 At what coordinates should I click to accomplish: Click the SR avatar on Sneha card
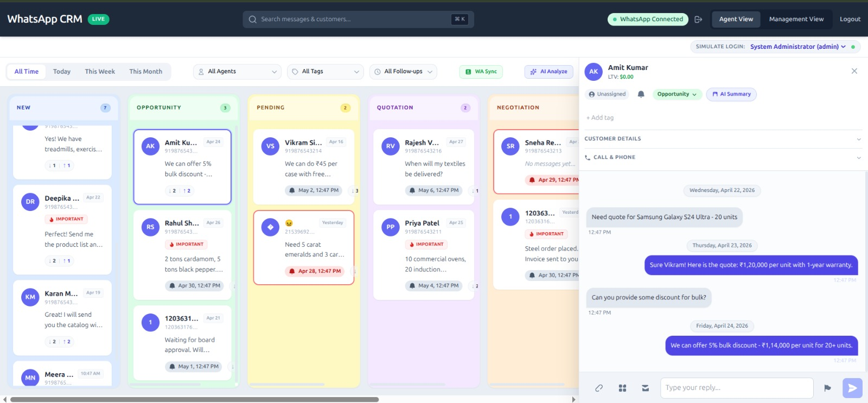click(x=510, y=146)
